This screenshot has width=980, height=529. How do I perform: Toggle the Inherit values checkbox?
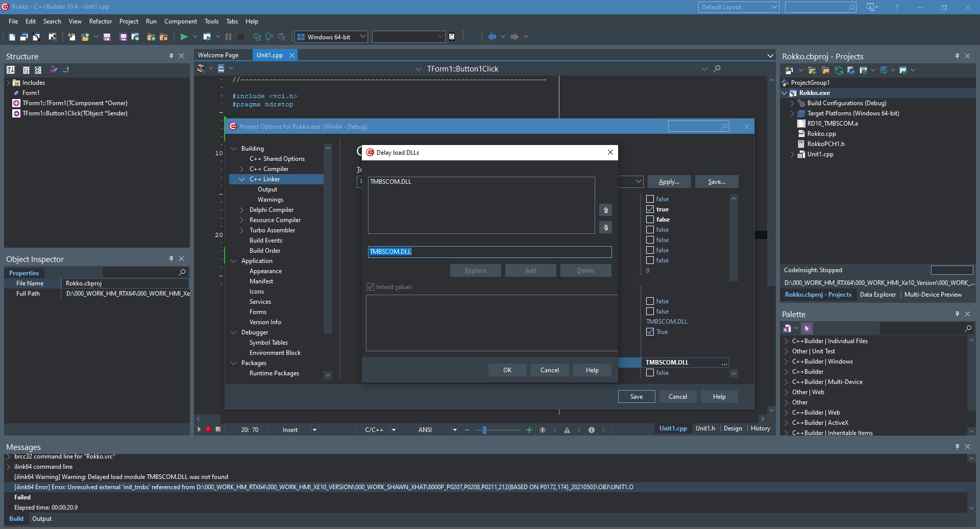click(371, 287)
